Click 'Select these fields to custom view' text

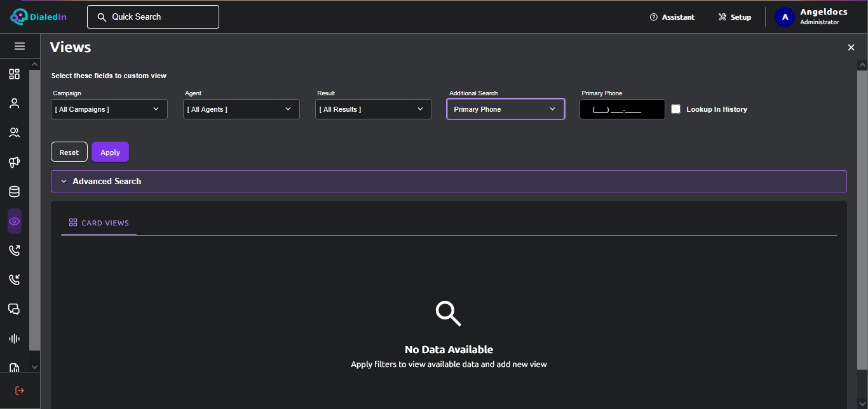coord(109,76)
